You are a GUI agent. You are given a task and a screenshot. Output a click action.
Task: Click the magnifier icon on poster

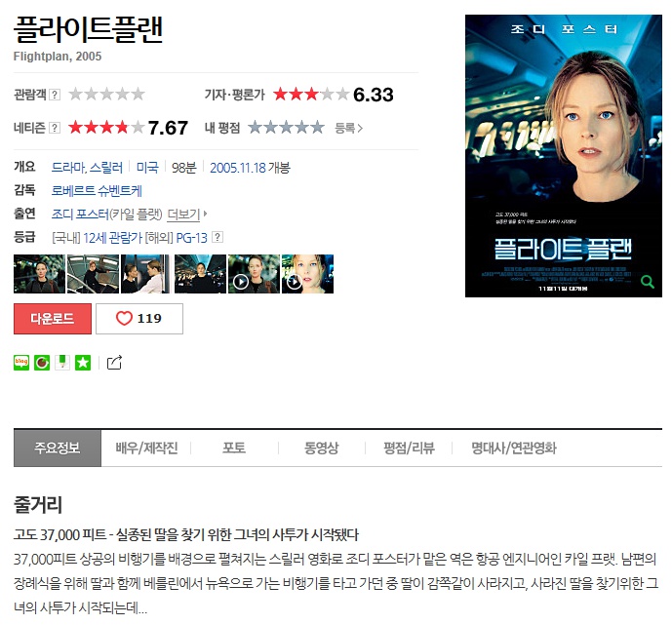648,282
